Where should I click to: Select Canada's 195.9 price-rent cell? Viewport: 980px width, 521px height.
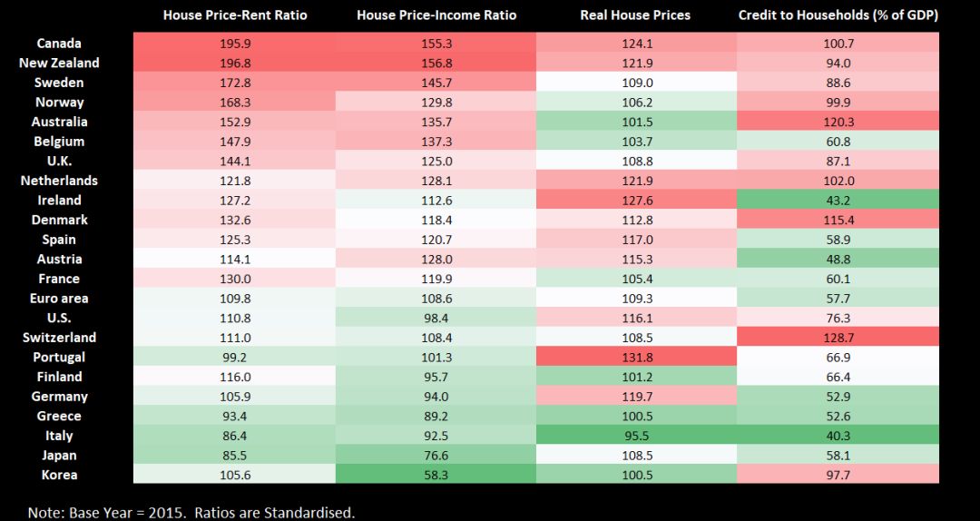pyautogui.click(x=235, y=44)
